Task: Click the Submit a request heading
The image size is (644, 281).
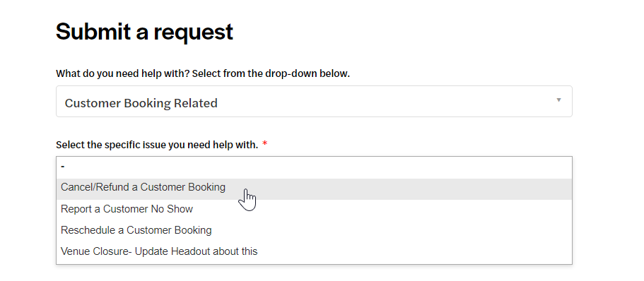Action: click(x=145, y=32)
